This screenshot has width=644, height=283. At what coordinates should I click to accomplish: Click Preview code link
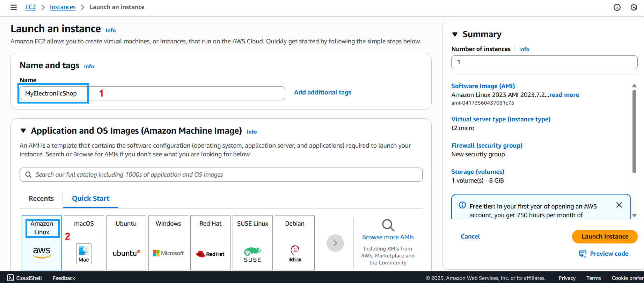point(609,254)
